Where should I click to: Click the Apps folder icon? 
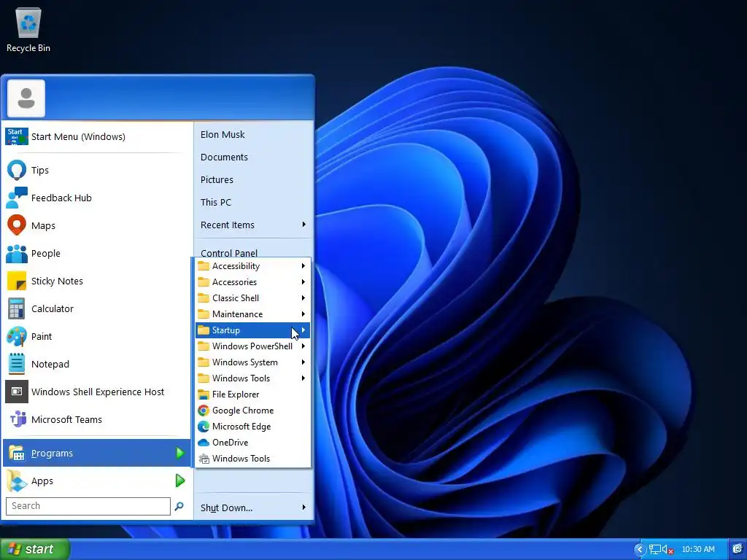click(x=17, y=481)
